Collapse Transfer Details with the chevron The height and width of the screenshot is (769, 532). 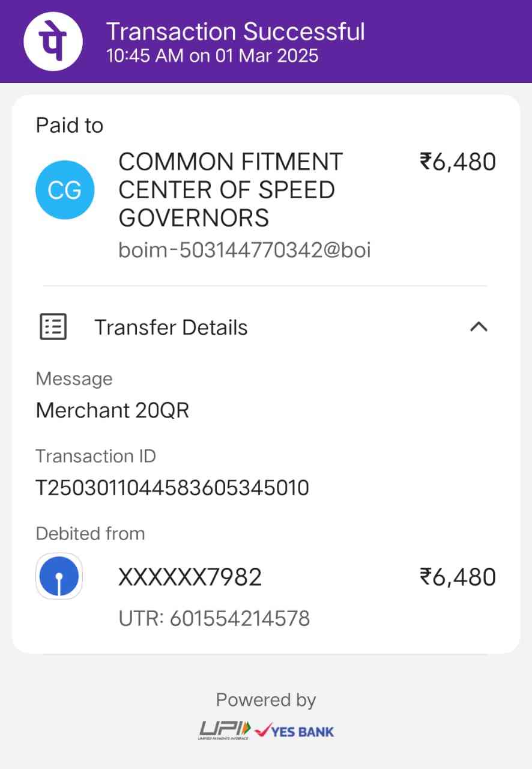click(x=478, y=327)
